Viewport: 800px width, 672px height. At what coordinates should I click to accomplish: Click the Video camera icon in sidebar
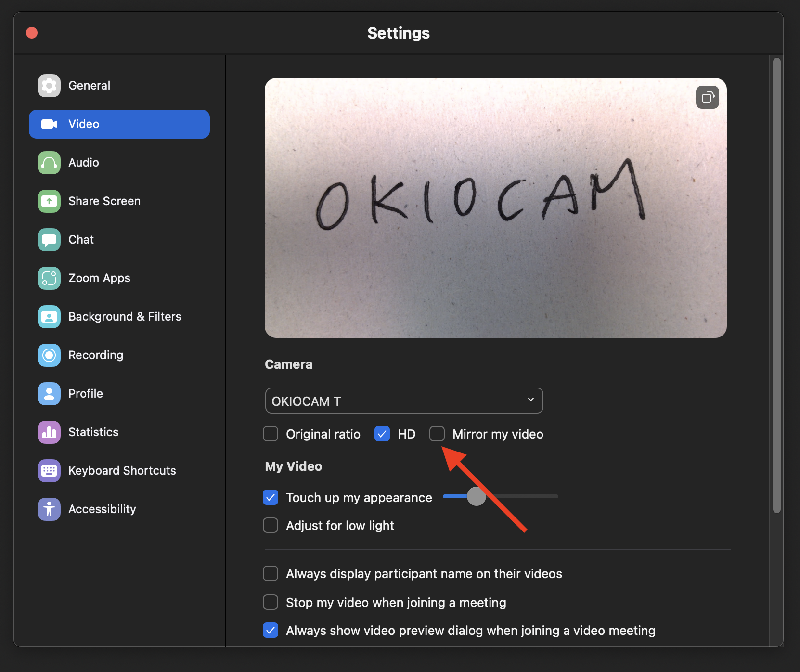click(49, 124)
